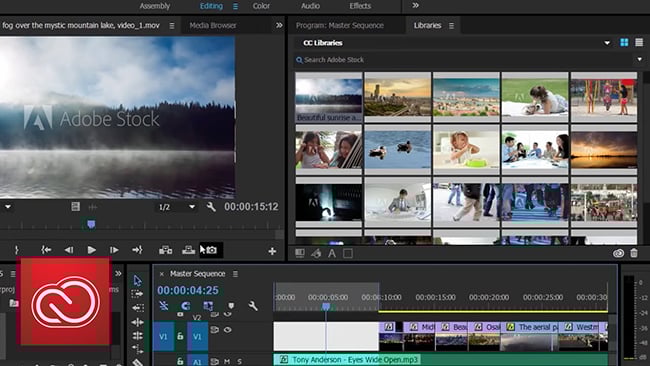This screenshot has width=650, height=366.
Task: Expand the Adobe Stock search options arrow
Action: pyautogui.click(x=640, y=60)
